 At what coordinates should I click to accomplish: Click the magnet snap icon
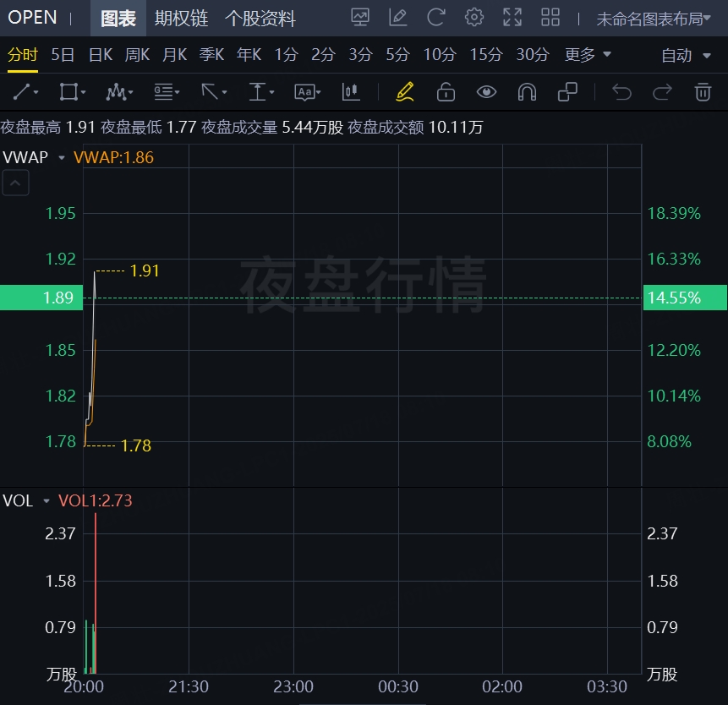pos(527,91)
